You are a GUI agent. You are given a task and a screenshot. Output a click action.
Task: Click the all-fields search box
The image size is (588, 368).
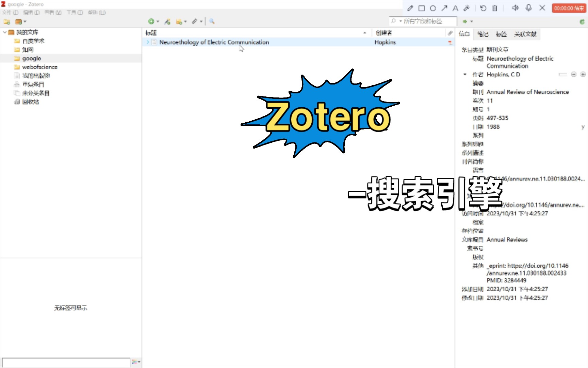pyautogui.click(x=423, y=21)
